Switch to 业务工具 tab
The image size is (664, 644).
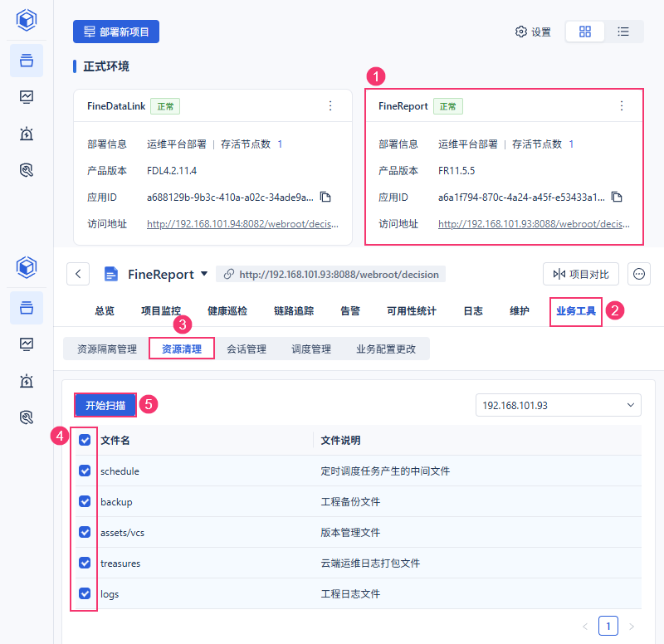coord(576,311)
